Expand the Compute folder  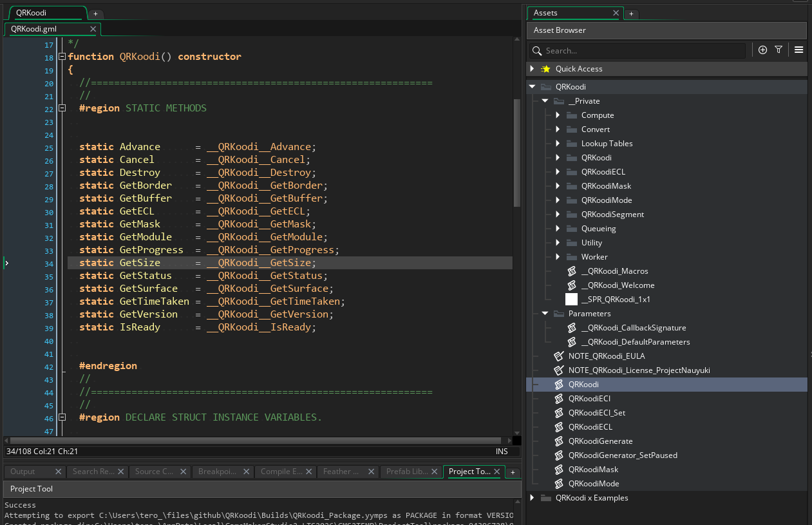click(x=558, y=115)
